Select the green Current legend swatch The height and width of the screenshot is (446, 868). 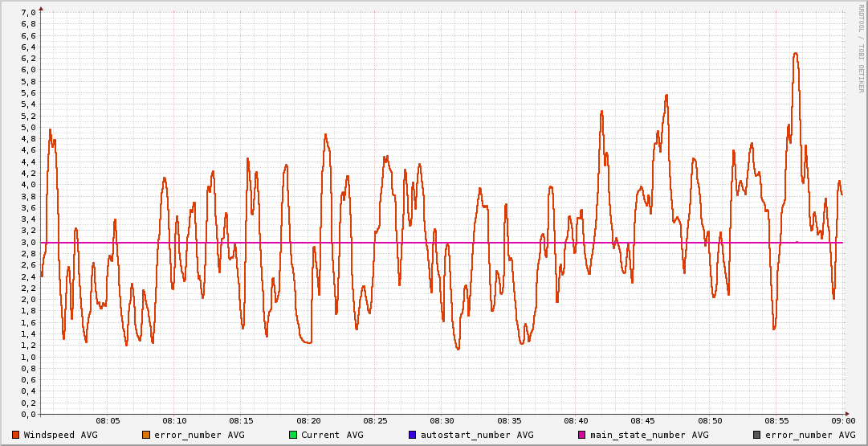coord(293,435)
